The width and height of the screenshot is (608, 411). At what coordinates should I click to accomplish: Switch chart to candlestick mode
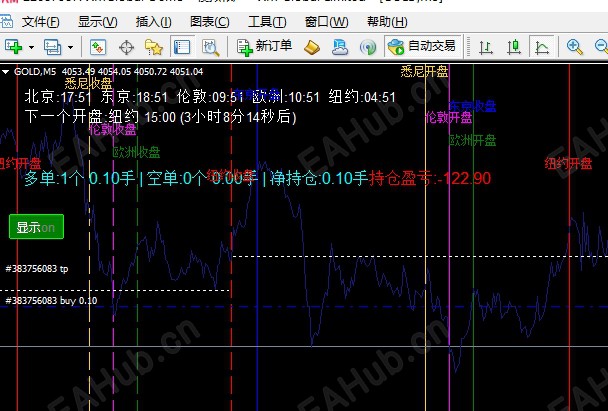[x=514, y=47]
